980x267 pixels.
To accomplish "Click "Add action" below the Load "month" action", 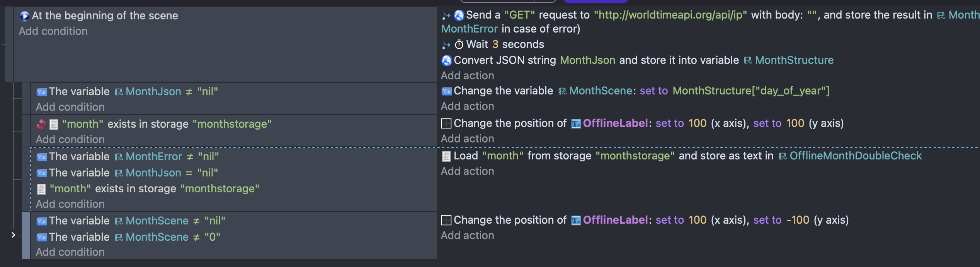I will click(467, 171).
